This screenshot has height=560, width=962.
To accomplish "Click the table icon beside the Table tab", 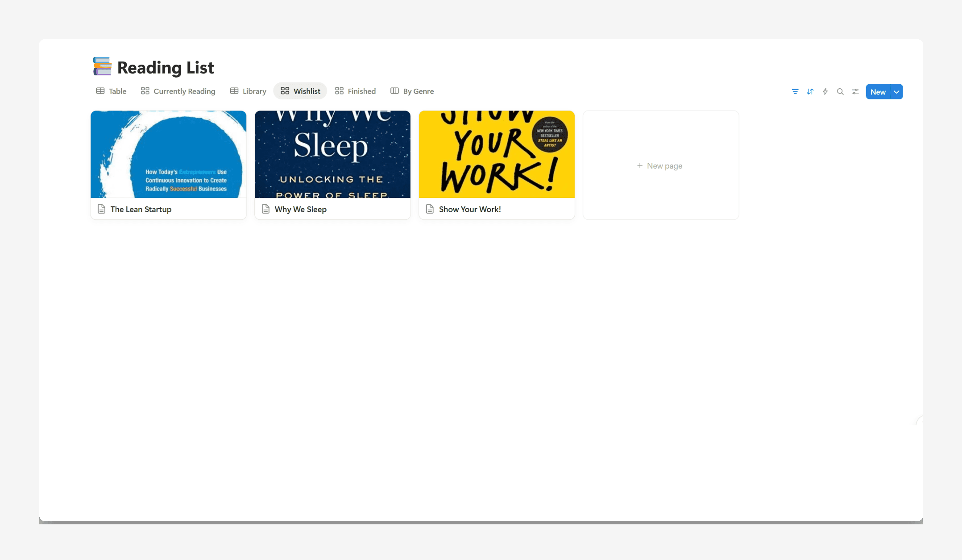I will (x=100, y=91).
